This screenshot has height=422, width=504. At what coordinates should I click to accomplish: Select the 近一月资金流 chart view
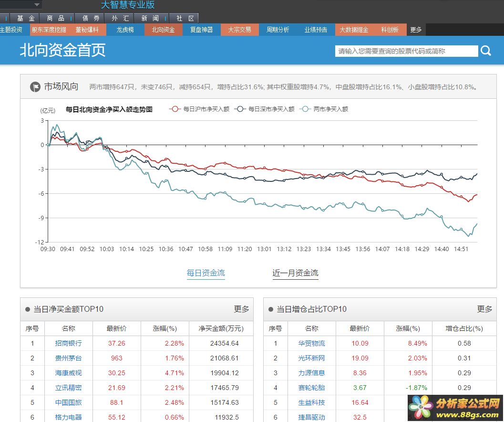295,273
